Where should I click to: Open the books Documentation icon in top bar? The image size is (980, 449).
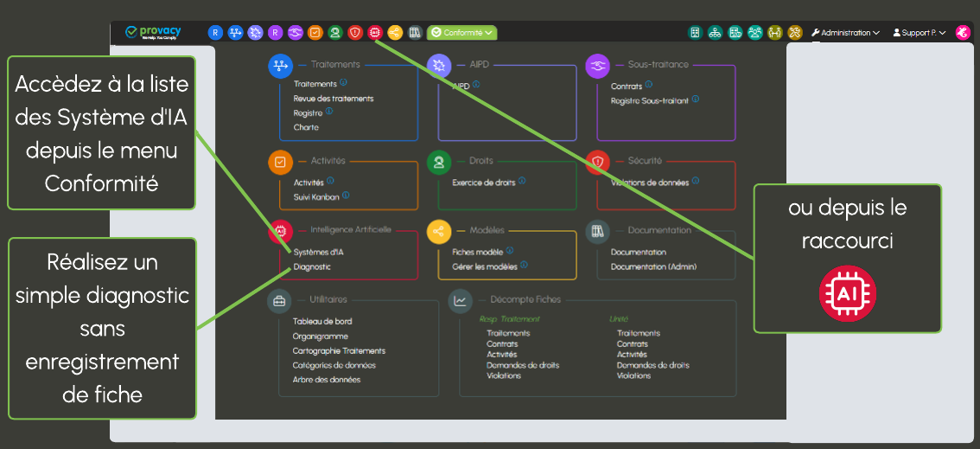click(415, 33)
